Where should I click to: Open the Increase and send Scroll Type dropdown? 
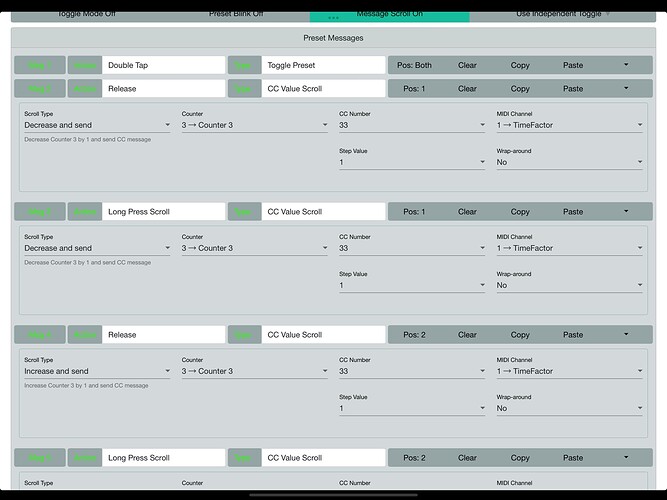click(x=97, y=371)
